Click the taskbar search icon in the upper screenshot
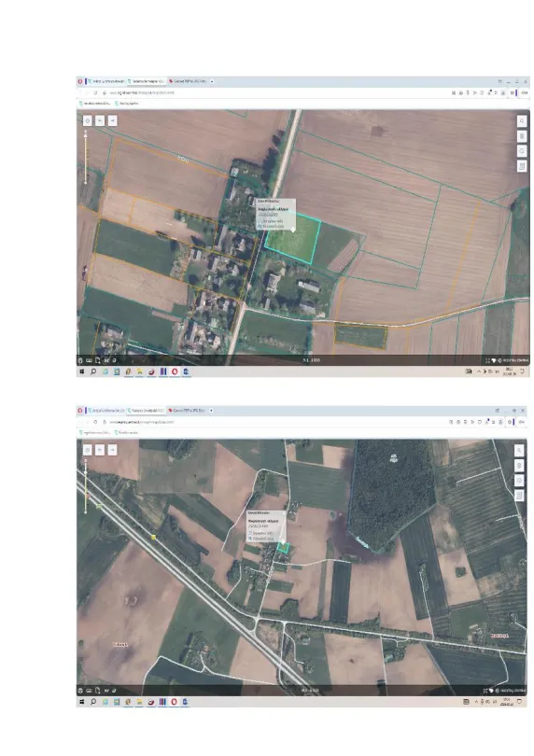This screenshot has height=756, width=534. [93, 371]
